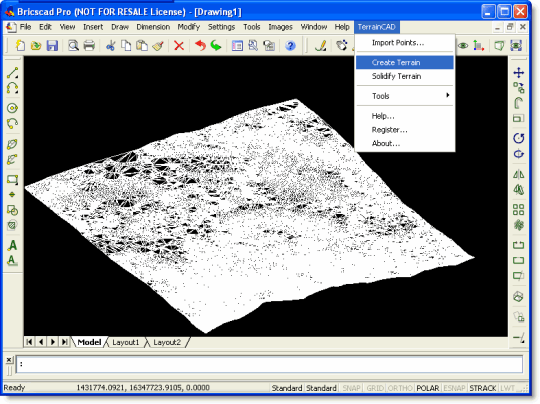The height and width of the screenshot is (404, 540).
Task: Click the green Redo arrow icon
Action: (216, 45)
